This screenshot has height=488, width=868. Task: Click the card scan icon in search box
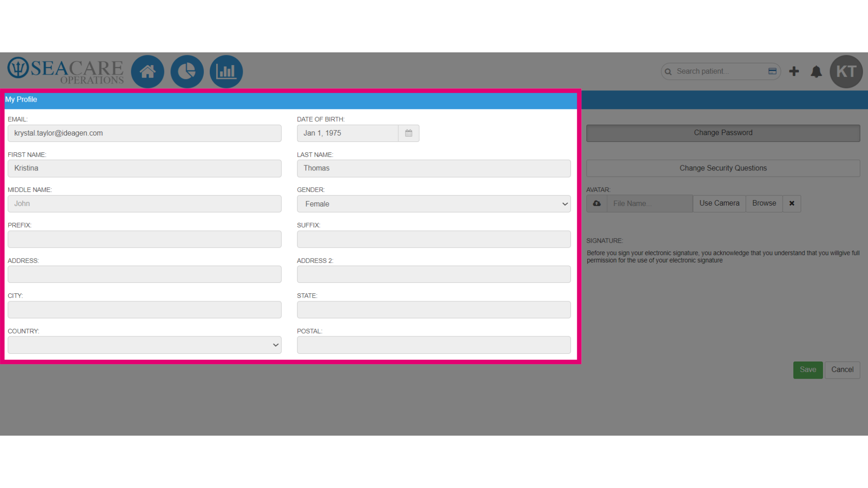[x=772, y=71]
